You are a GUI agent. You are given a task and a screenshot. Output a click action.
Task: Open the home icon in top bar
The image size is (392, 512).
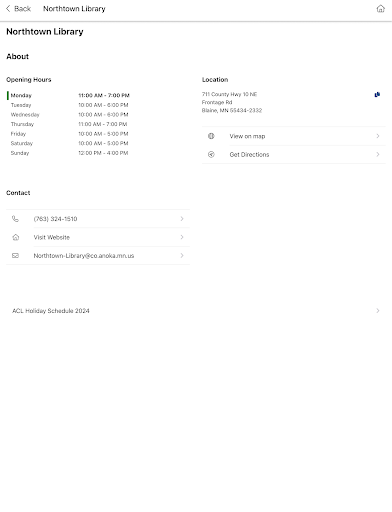tap(380, 9)
